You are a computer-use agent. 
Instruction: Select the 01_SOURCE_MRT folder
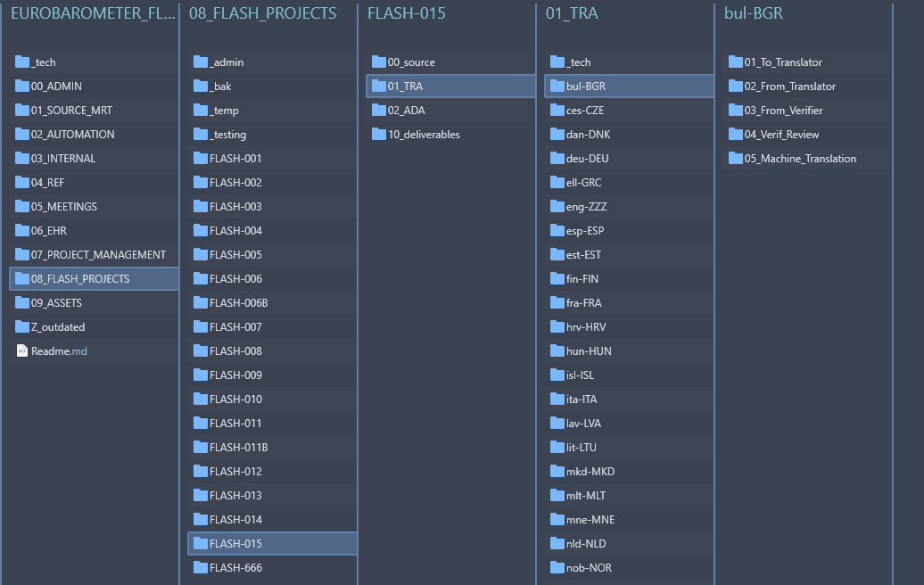point(95,111)
